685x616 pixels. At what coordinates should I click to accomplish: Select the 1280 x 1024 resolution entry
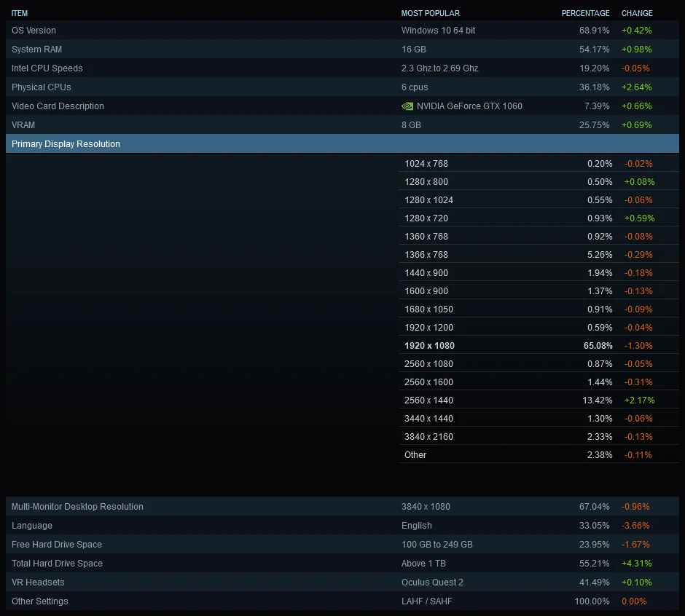[539, 200]
